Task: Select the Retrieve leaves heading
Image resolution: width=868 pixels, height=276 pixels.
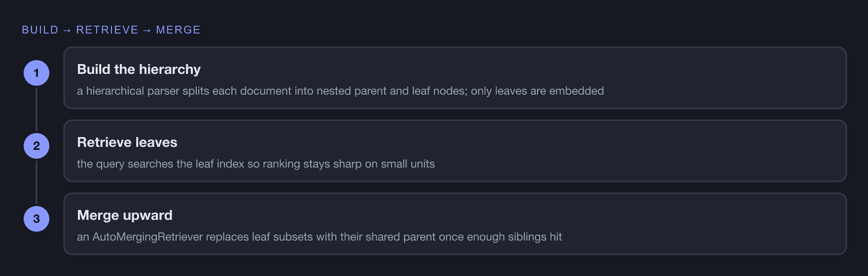Action: [127, 142]
